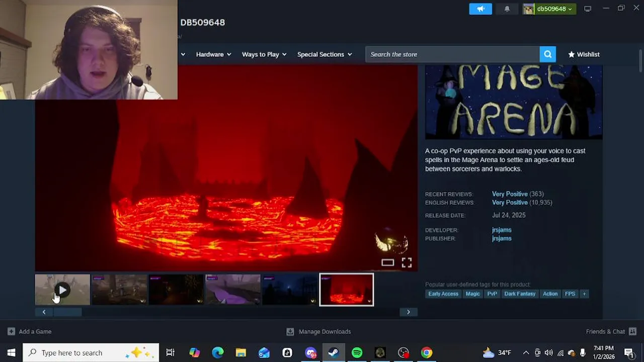
Task: Open English reviews Very Positive link
Action: coord(510,203)
